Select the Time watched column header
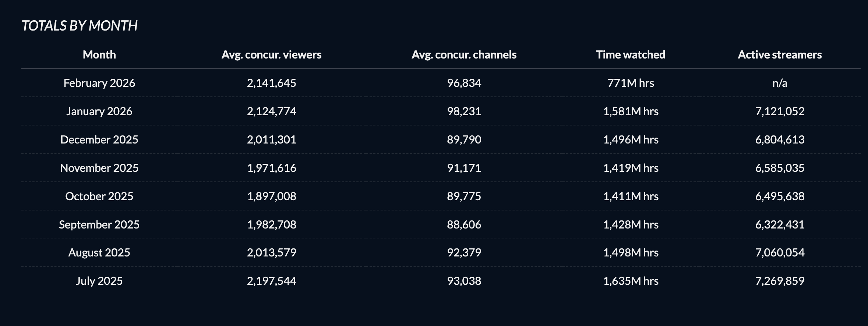The height and width of the screenshot is (326, 868). pyautogui.click(x=631, y=54)
